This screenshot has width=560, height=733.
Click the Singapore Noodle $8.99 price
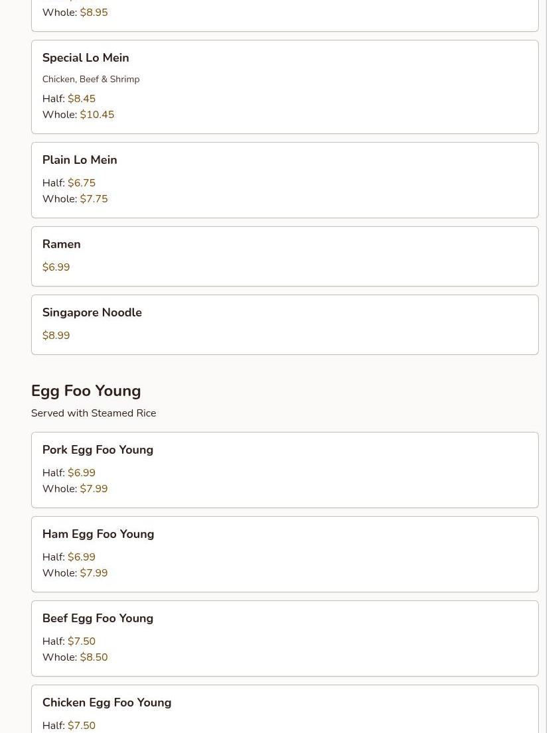coord(56,336)
